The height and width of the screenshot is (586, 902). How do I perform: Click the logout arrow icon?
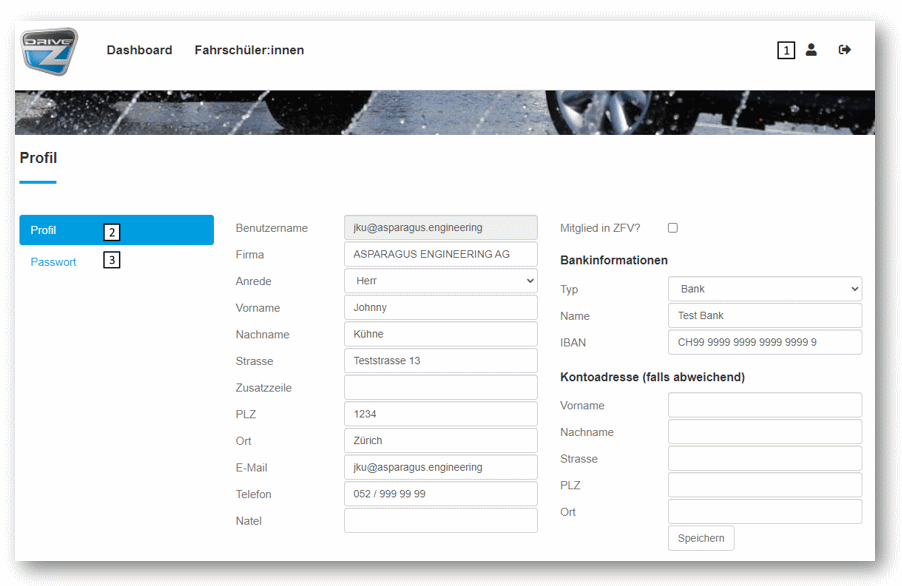pyautogui.click(x=844, y=49)
